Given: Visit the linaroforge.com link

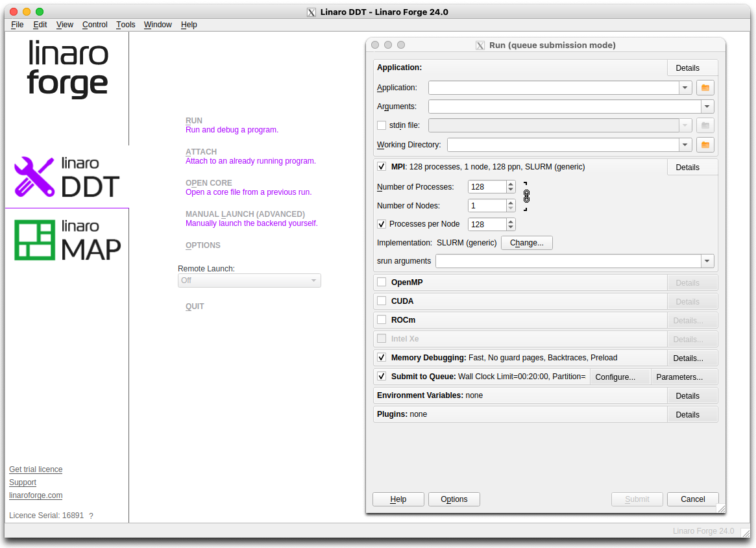Looking at the screenshot, I should (36, 495).
